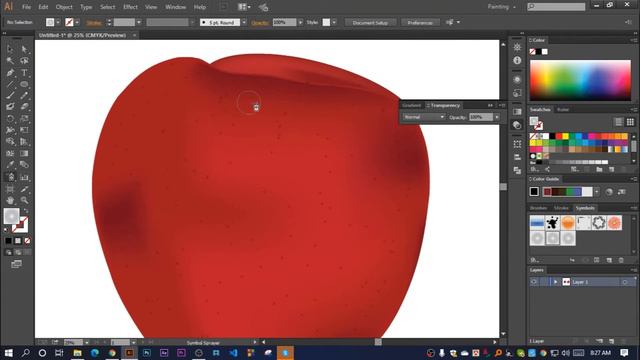The image size is (640, 360).
Task: Swap fill and stroke colors
Action: (x=26, y=211)
